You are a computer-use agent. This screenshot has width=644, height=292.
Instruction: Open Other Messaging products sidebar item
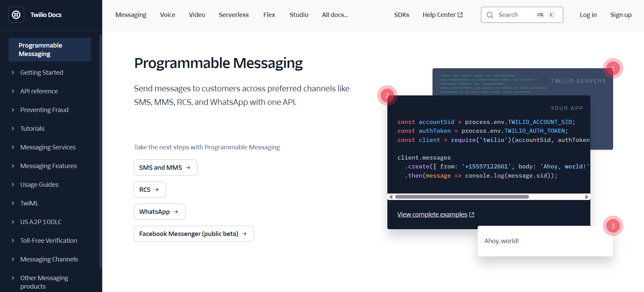click(x=44, y=282)
